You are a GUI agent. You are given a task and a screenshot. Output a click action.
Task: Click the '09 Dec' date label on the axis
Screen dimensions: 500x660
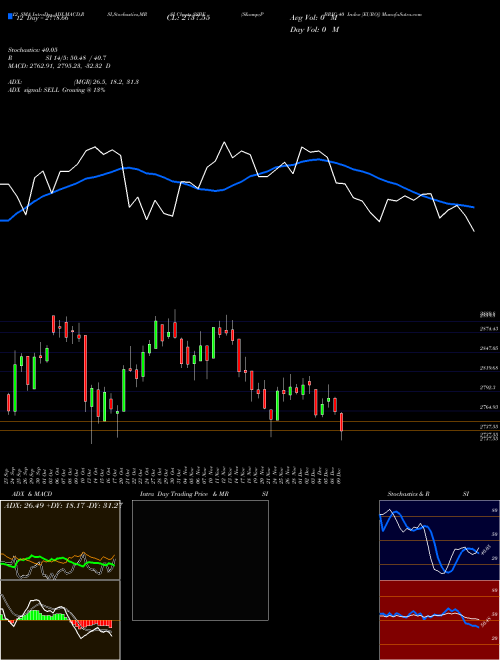(x=340, y=474)
